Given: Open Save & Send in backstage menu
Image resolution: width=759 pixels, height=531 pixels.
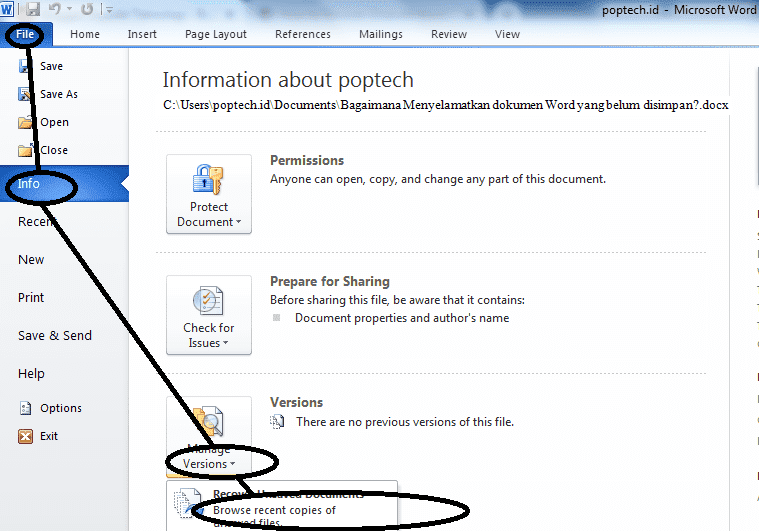Looking at the screenshot, I should [55, 335].
